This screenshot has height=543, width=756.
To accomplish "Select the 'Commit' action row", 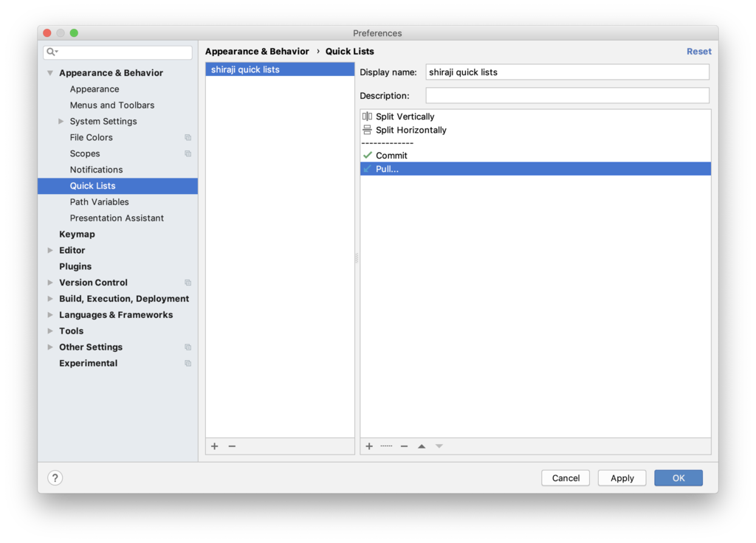I will pyautogui.click(x=536, y=156).
